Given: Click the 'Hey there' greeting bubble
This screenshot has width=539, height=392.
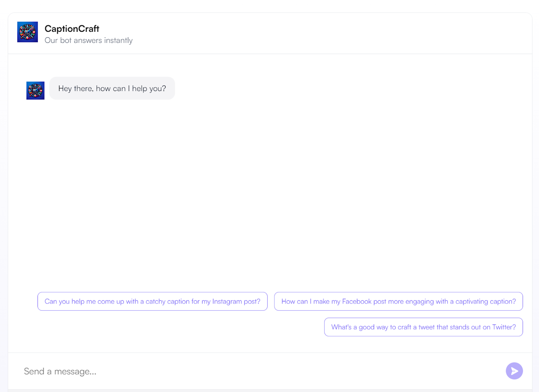Looking at the screenshot, I should 112,88.
